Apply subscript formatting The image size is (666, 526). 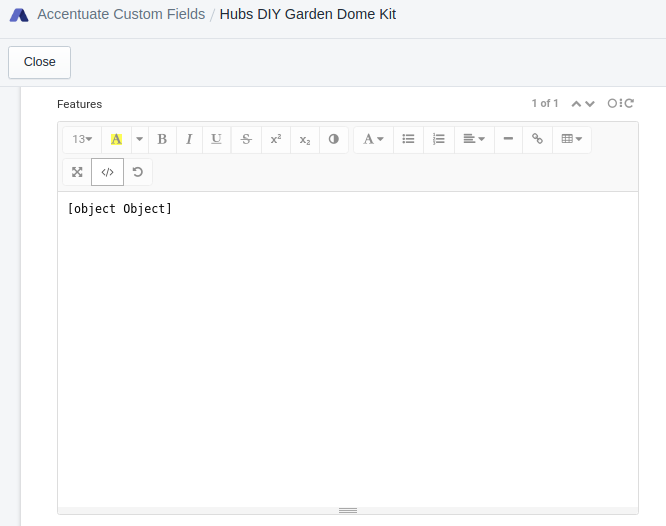coord(305,139)
